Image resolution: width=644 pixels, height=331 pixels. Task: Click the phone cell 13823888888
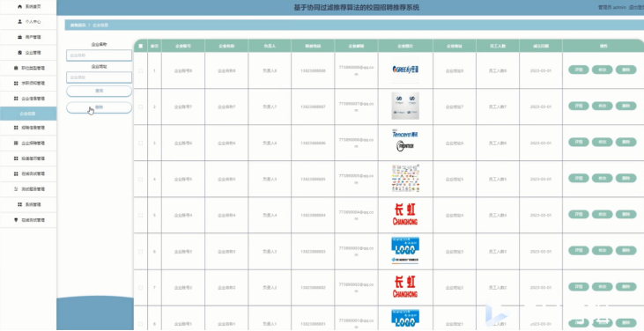(x=313, y=70)
